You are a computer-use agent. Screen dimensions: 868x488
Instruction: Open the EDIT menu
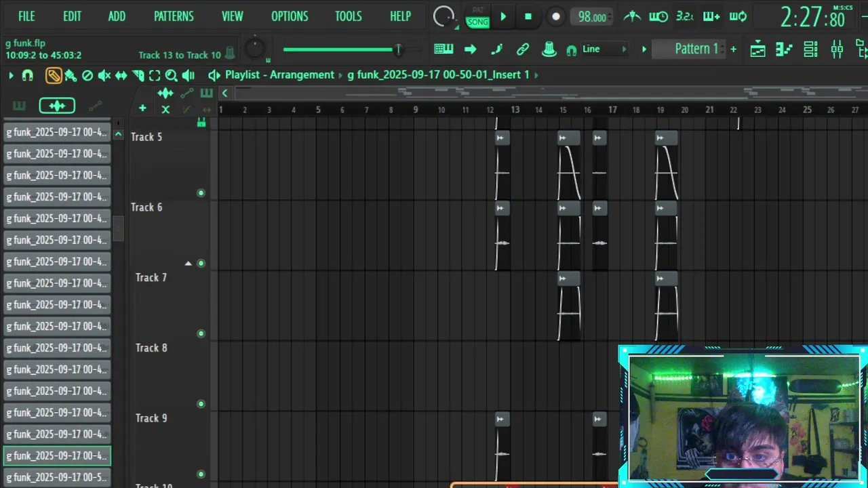tap(72, 16)
